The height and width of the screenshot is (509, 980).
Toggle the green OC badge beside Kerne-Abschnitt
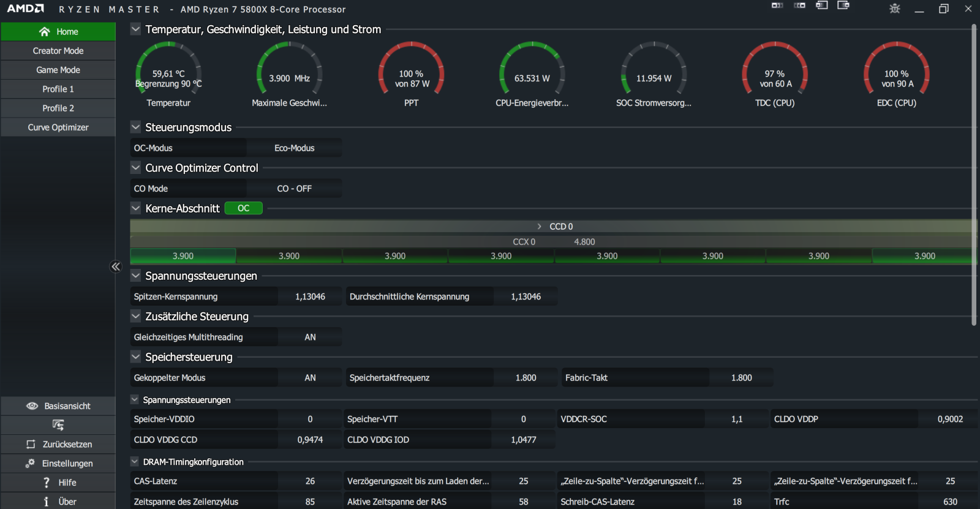pos(244,208)
